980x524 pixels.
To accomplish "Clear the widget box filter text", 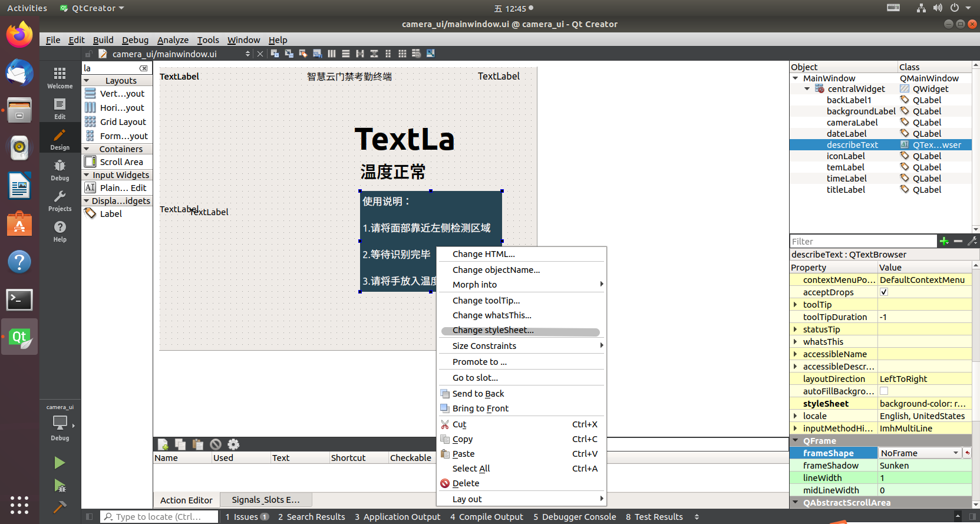I will 144,68.
